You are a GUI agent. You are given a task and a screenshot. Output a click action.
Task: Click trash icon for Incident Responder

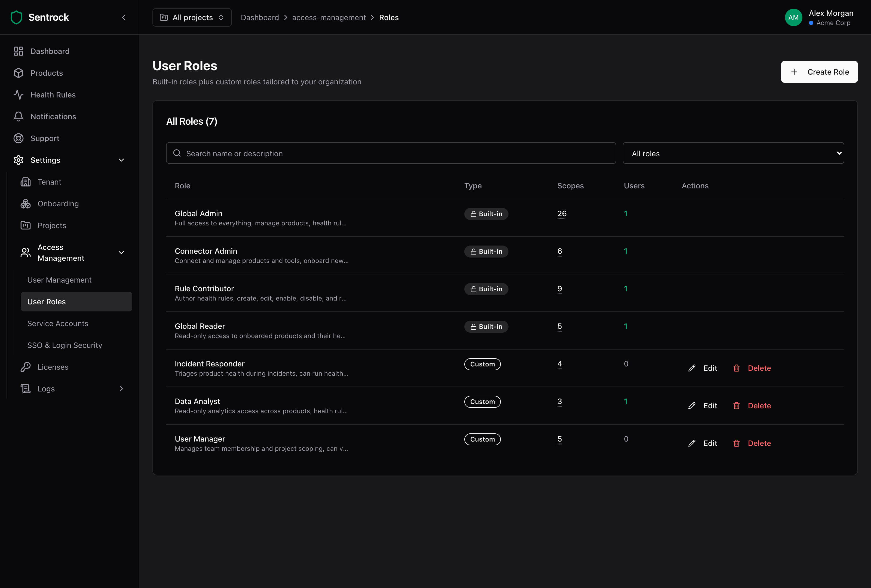(737, 368)
